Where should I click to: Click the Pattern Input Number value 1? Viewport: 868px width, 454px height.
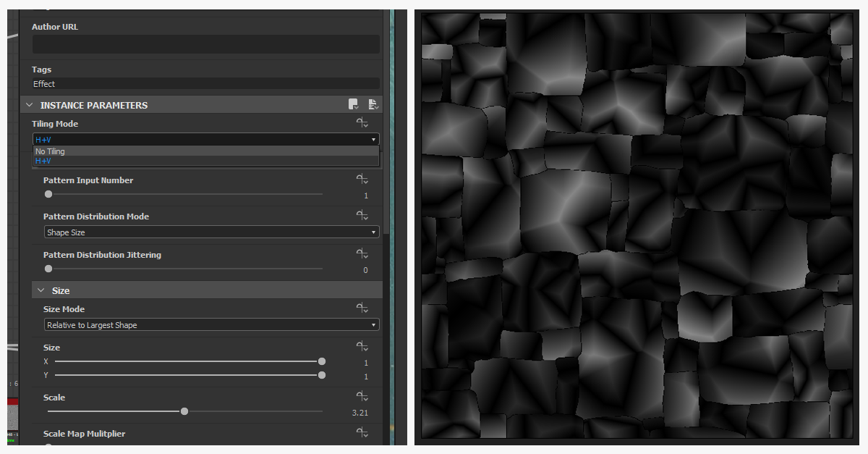[x=366, y=196]
